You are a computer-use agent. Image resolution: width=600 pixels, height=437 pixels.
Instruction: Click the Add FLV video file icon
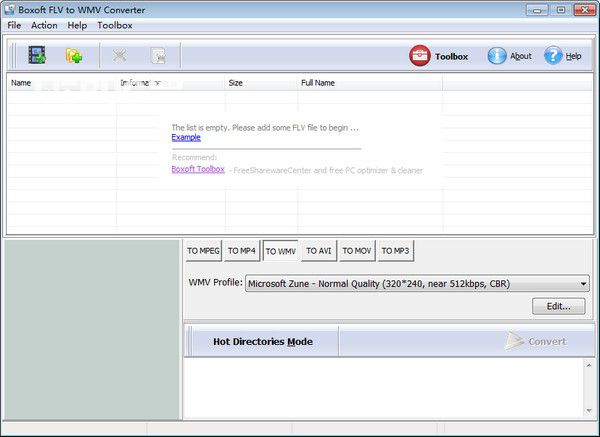(37, 55)
